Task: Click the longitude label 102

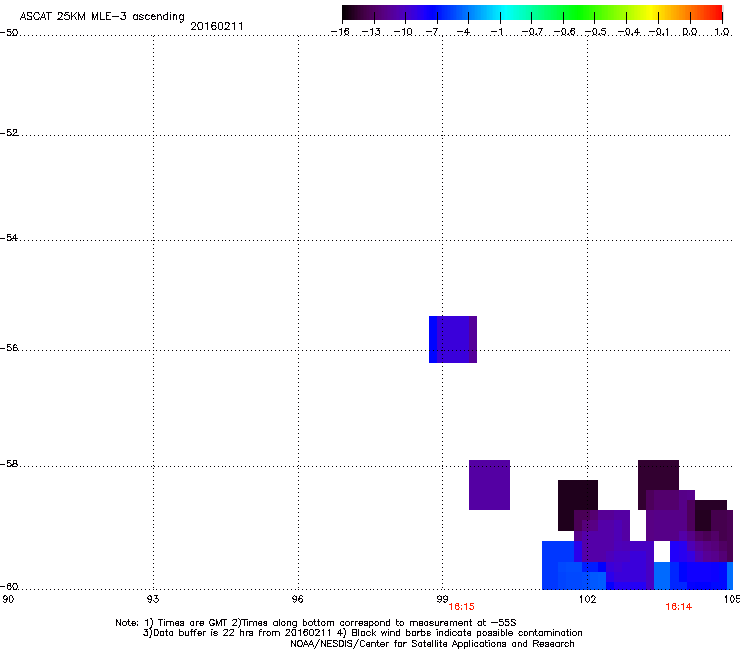Action: click(587, 599)
